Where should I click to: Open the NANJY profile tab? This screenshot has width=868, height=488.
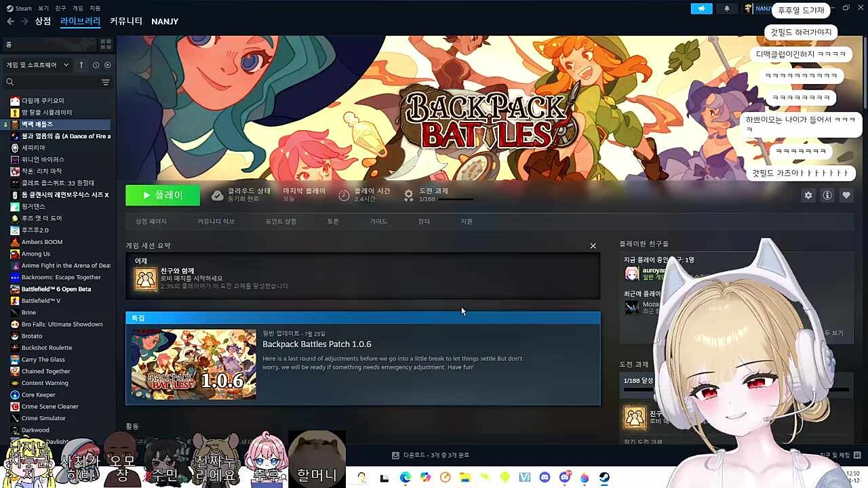tap(165, 22)
